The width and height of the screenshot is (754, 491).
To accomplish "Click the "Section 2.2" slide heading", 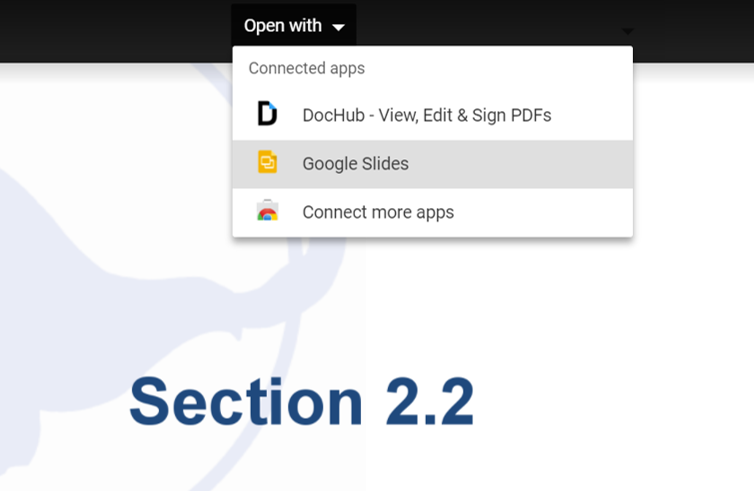I will (x=301, y=403).
